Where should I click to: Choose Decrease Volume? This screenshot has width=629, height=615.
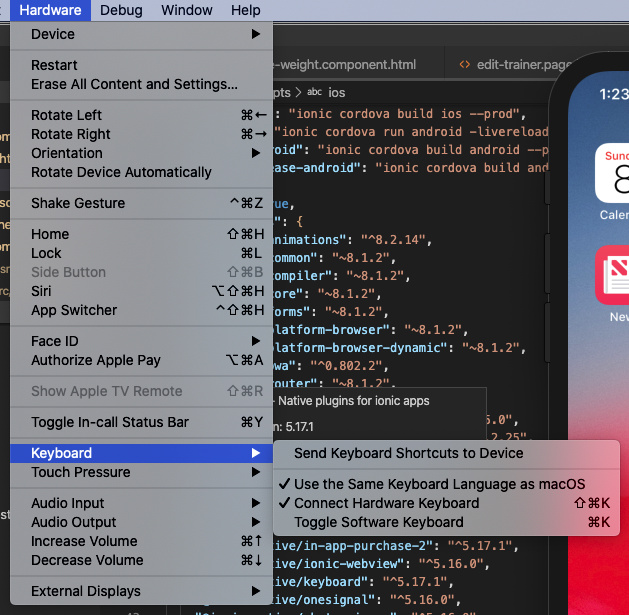click(x=141, y=560)
